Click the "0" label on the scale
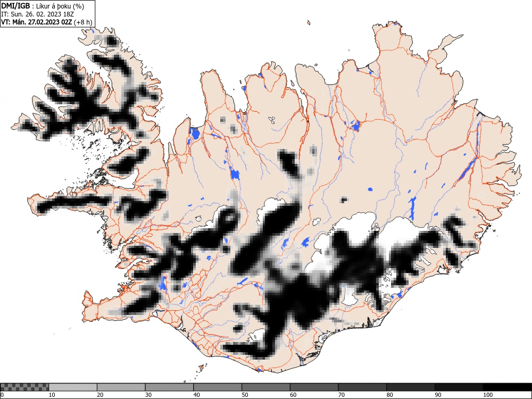532x399 pixels. click(2, 395)
